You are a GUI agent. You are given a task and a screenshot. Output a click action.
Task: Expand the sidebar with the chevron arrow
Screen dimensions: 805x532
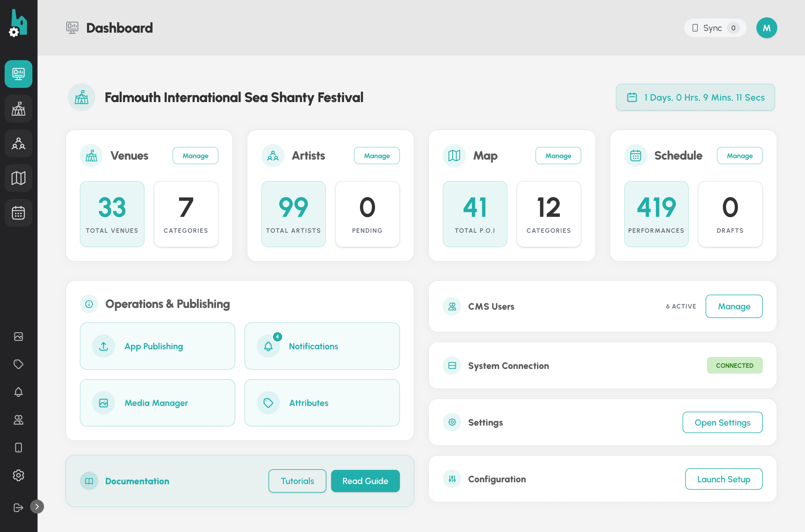pos(37,507)
